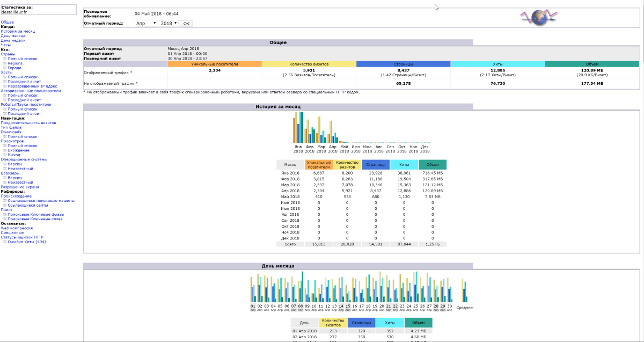
Task: Click the icon next to Города
Action: 5,68
